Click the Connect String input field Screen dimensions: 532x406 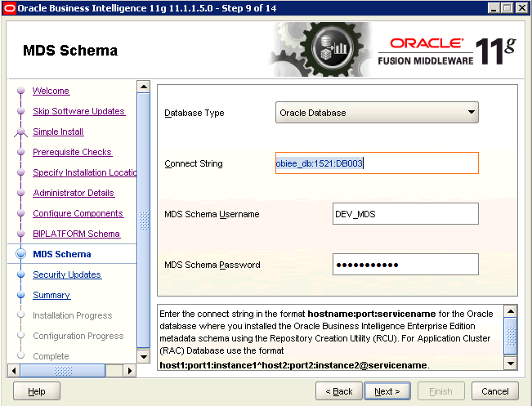(x=377, y=163)
